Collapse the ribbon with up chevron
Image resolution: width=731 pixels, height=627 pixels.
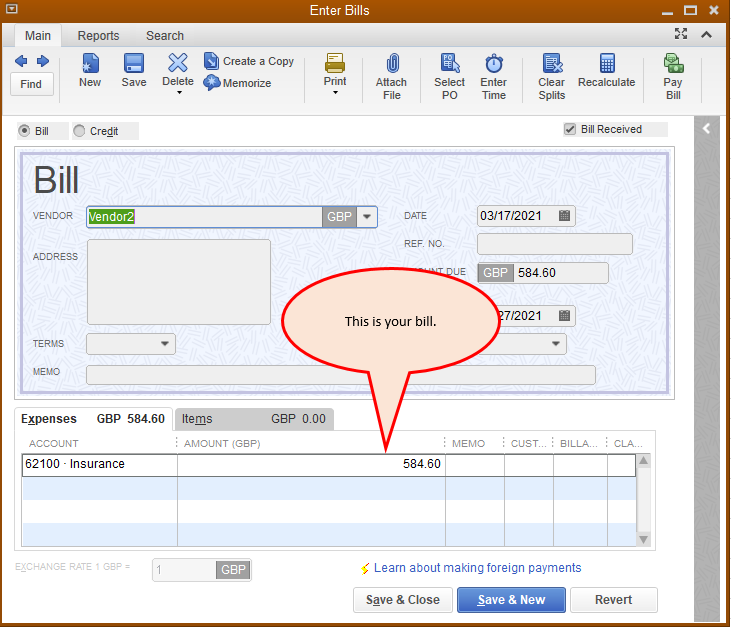[x=706, y=34]
